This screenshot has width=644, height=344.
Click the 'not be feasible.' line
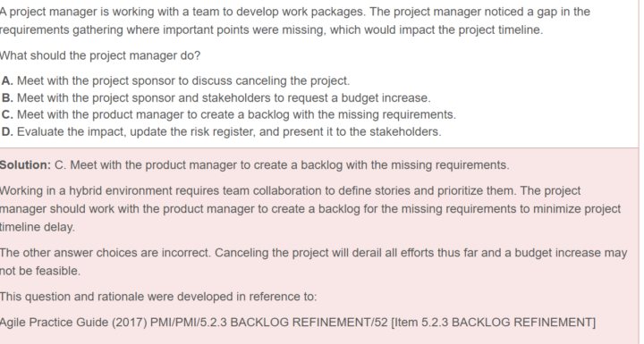pos(40,271)
